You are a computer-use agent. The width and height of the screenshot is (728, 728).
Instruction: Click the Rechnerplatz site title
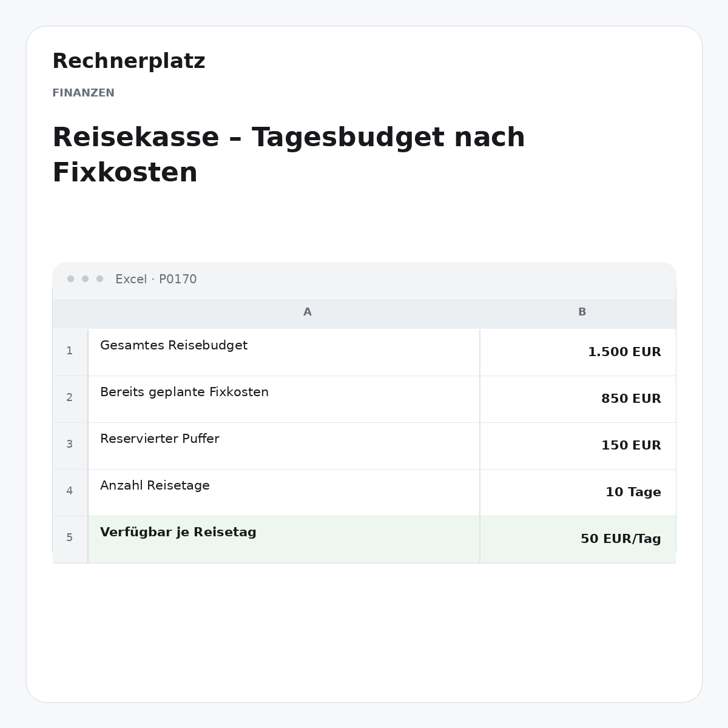click(129, 61)
